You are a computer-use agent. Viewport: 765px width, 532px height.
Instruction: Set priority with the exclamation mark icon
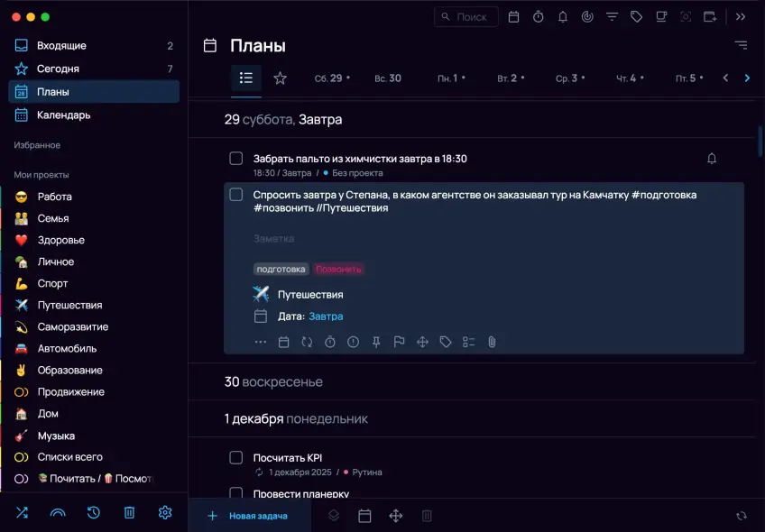[x=353, y=342]
